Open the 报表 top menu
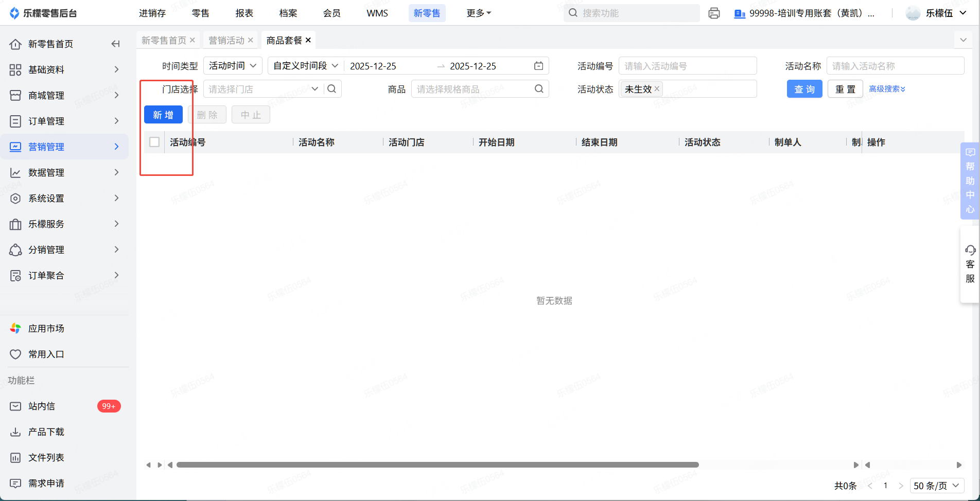 pyautogui.click(x=244, y=13)
